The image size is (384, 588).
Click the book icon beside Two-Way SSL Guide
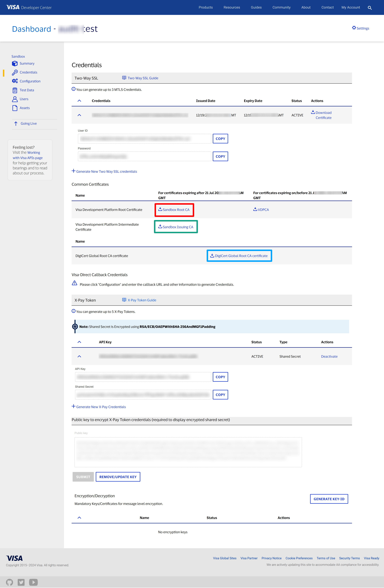pos(124,78)
